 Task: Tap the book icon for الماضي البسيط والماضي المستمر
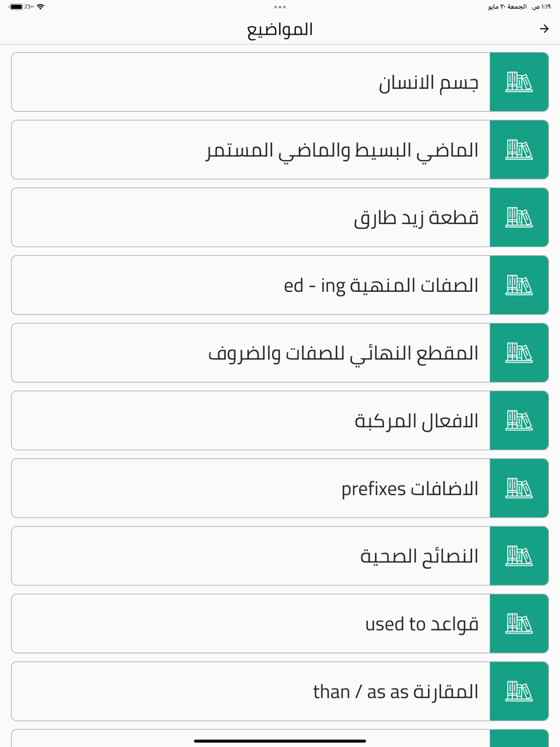pyautogui.click(x=518, y=150)
